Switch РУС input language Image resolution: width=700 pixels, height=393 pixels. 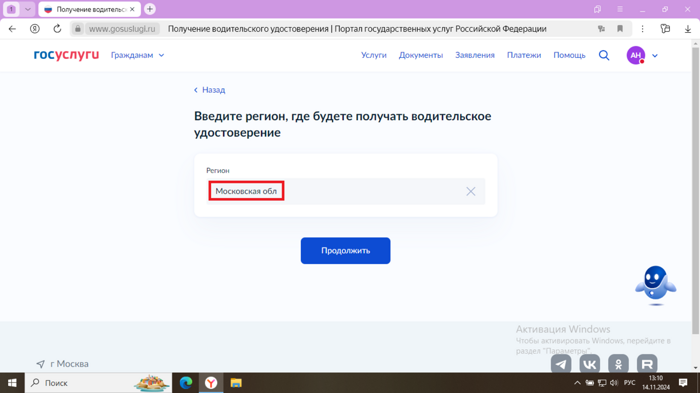tap(629, 383)
